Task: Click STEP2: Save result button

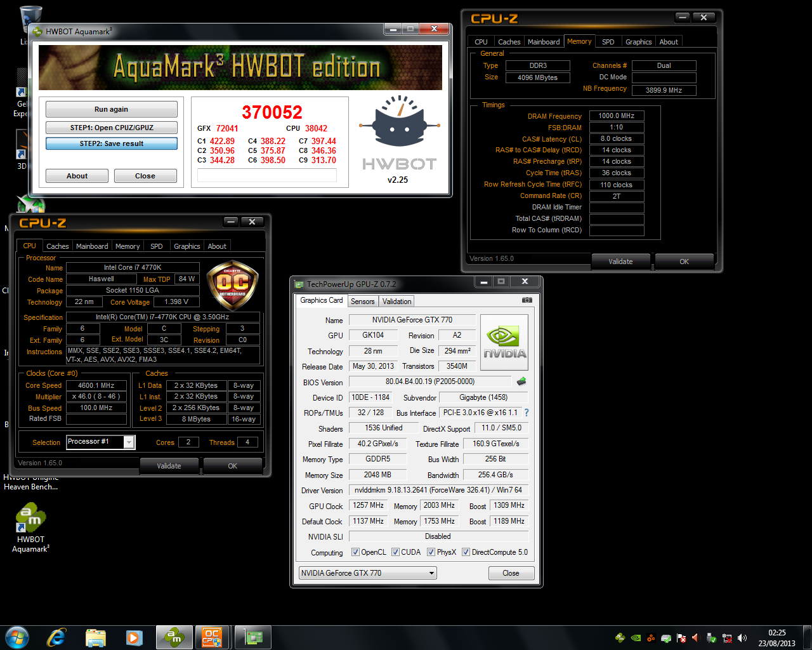Action: (112, 143)
